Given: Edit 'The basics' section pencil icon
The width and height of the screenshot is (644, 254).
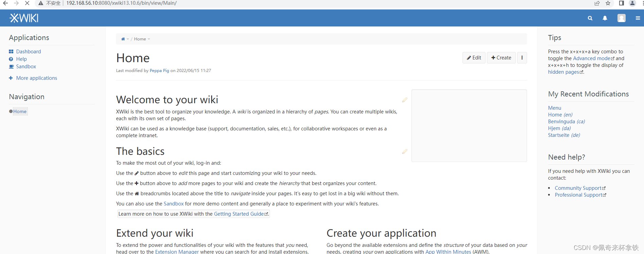Looking at the screenshot, I should 405,151.
